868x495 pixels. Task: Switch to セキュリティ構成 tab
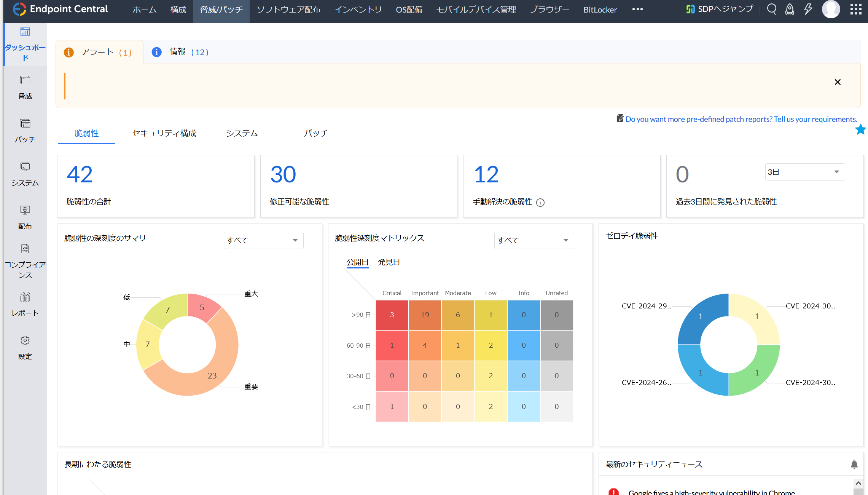pyautogui.click(x=164, y=133)
